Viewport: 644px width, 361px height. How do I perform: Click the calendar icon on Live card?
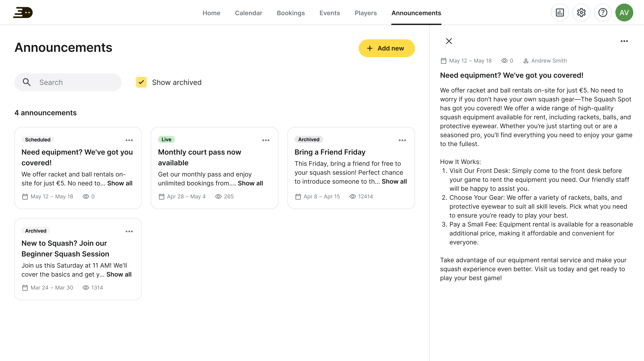[x=161, y=197]
